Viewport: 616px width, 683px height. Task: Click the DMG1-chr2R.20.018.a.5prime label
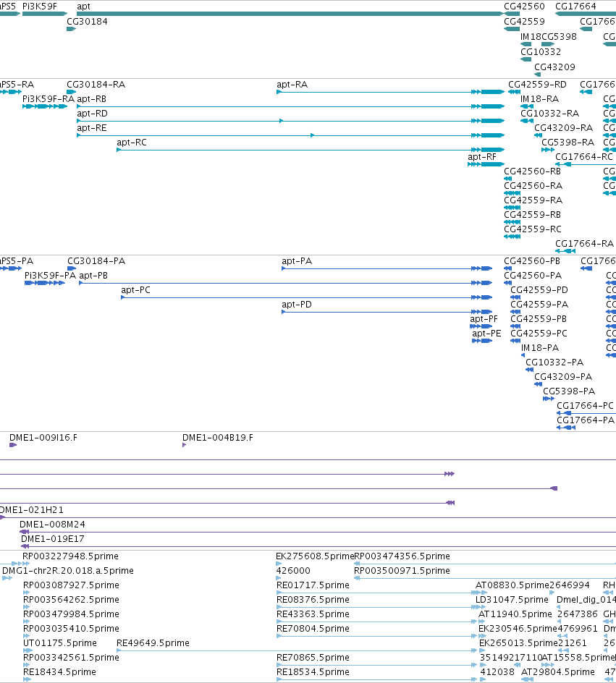click(x=68, y=571)
